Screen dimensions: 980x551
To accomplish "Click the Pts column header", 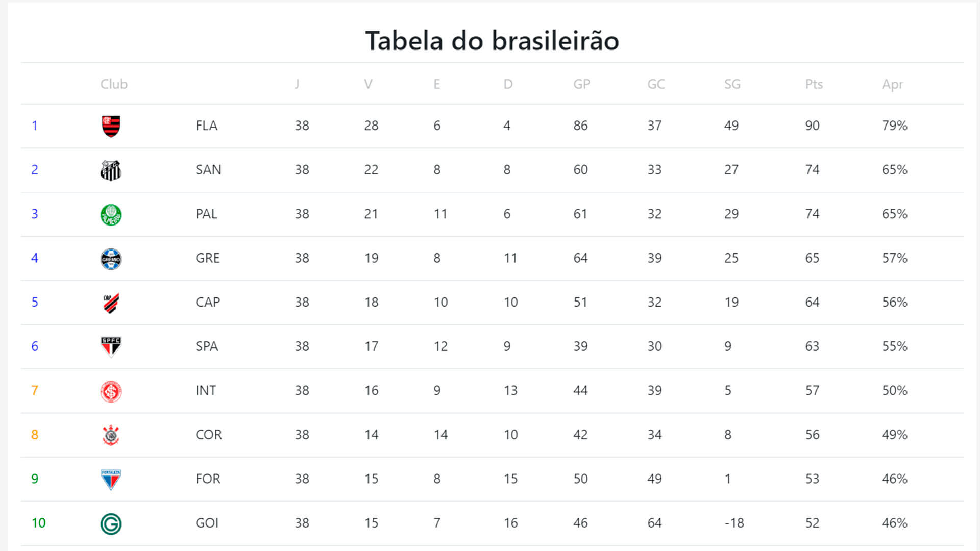I will click(814, 84).
